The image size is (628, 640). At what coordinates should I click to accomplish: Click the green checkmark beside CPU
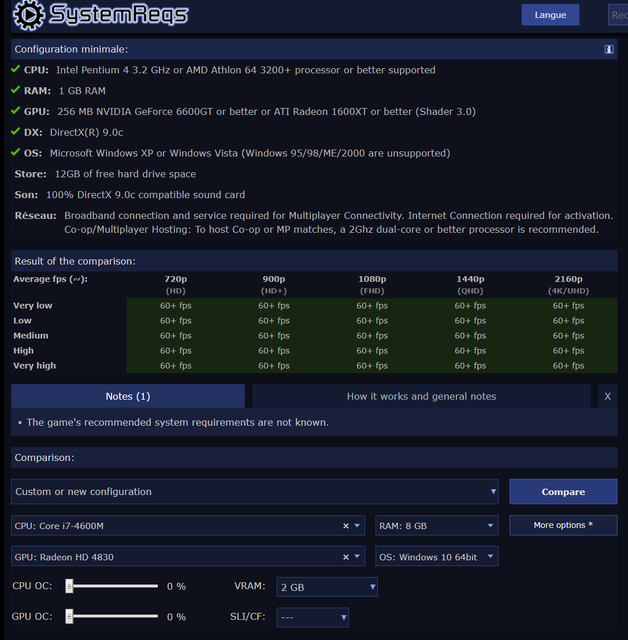(x=16, y=69)
